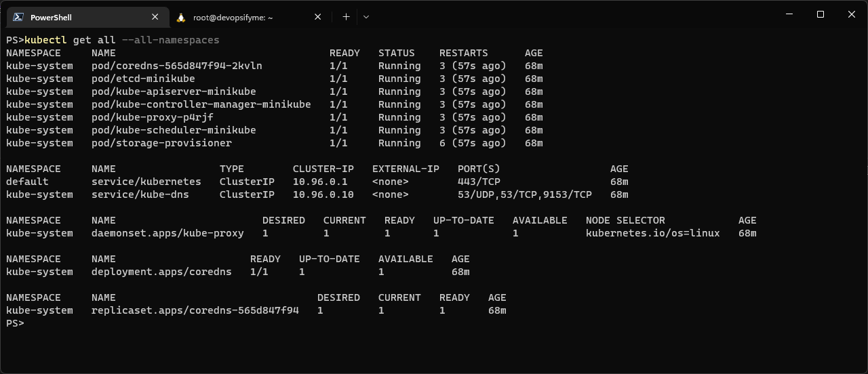The height and width of the screenshot is (374, 868).
Task: Click the 6 (57s ago) restarts value
Action: 473,143
